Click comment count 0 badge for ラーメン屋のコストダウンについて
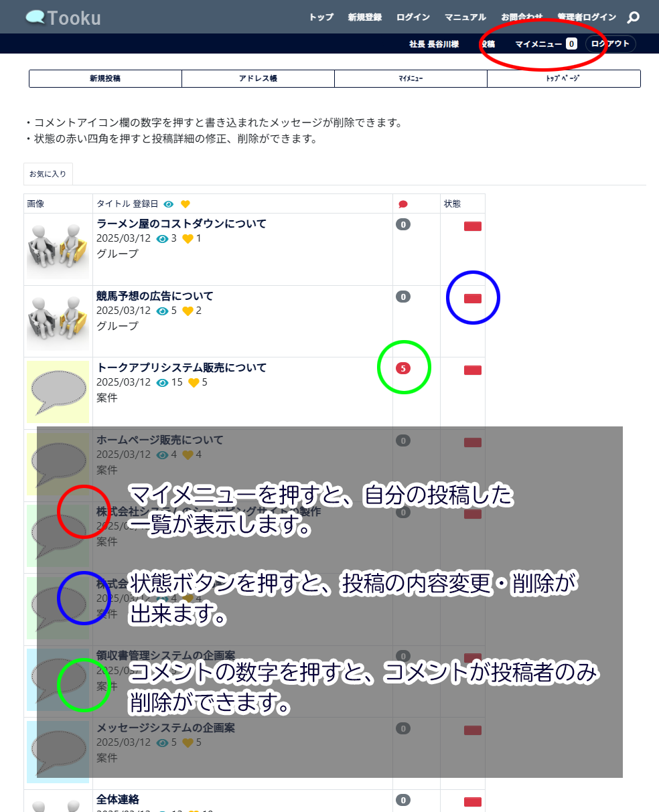The width and height of the screenshot is (659, 812). pos(403,224)
